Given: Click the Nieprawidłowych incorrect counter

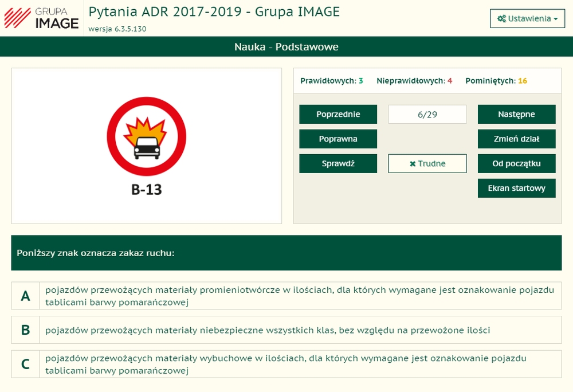Looking at the screenshot, I should [x=414, y=81].
